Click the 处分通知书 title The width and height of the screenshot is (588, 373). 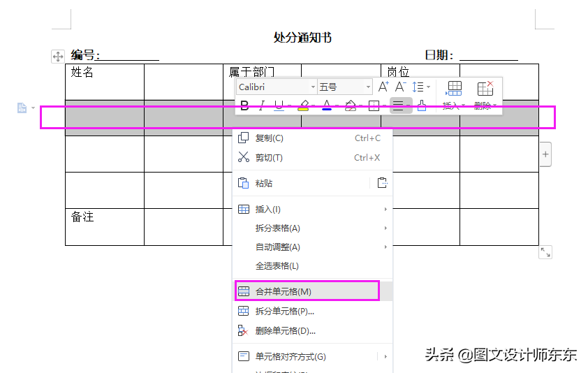point(302,38)
